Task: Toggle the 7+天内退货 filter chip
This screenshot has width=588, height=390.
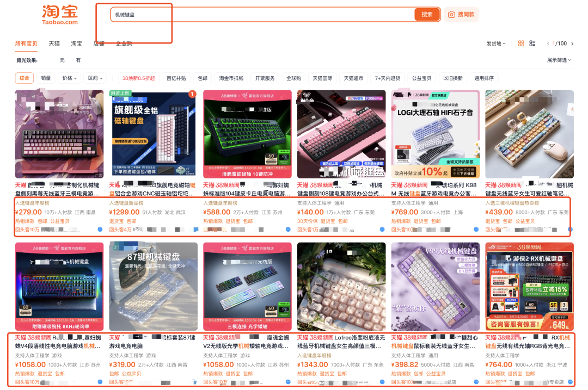Action: tap(388, 78)
